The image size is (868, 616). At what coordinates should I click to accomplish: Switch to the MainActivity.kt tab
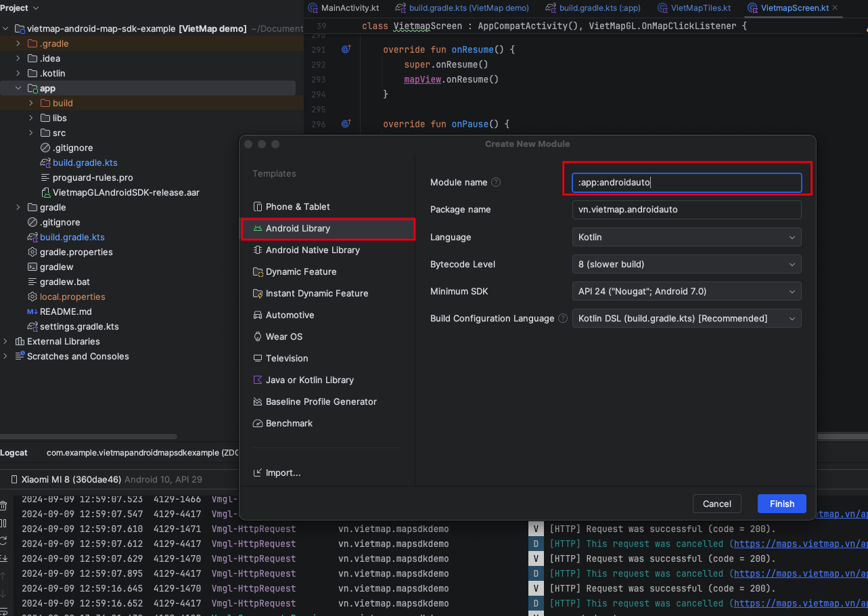pyautogui.click(x=344, y=8)
